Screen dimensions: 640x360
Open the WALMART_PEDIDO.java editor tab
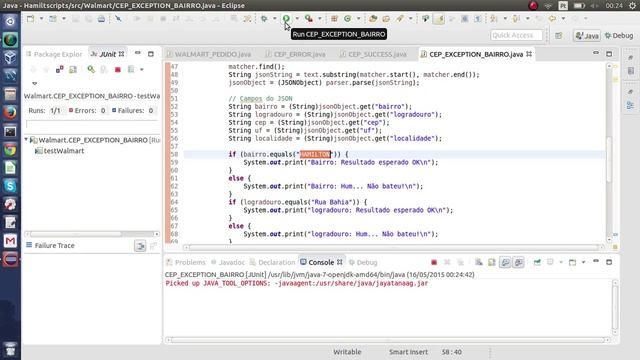(209, 54)
